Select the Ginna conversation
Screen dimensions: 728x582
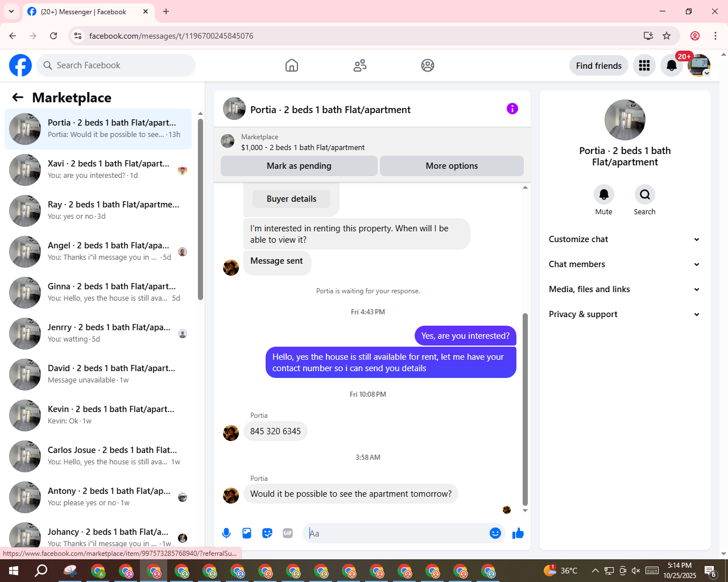(98, 293)
